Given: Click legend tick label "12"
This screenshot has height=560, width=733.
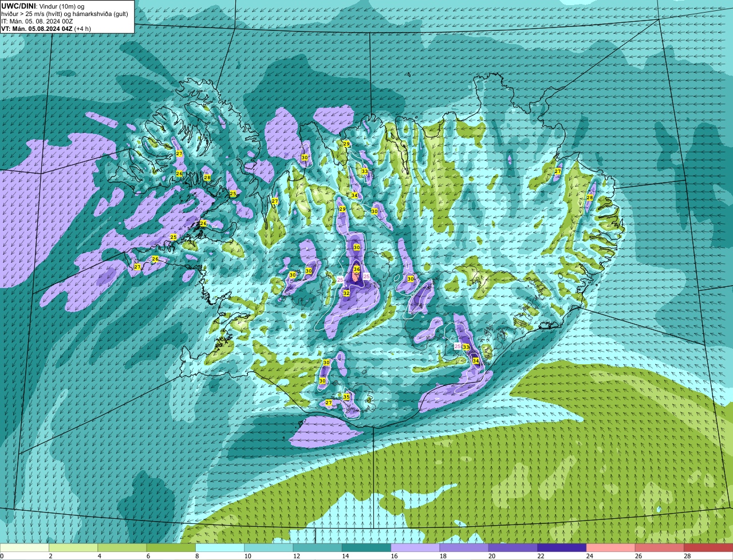Looking at the screenshot, I should (x=297, y=556).
